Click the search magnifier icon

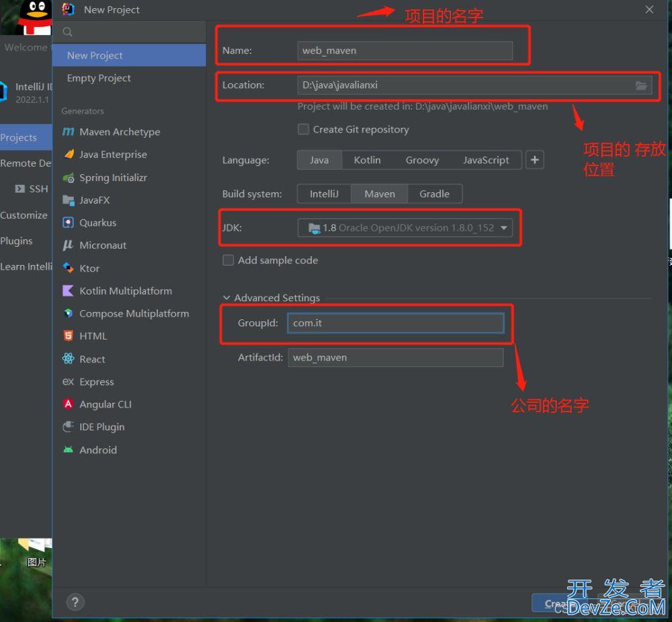click(x=67, y=32)
